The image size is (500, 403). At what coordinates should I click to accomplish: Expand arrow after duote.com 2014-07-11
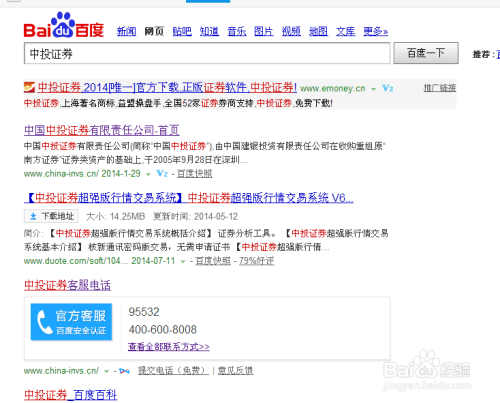183,262
